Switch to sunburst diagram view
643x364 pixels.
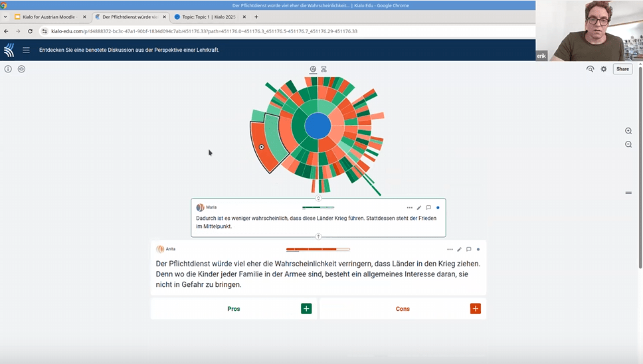point(313,69)
